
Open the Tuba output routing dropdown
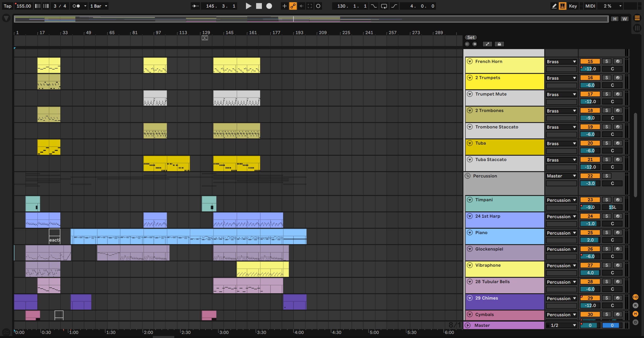(561, 144)
